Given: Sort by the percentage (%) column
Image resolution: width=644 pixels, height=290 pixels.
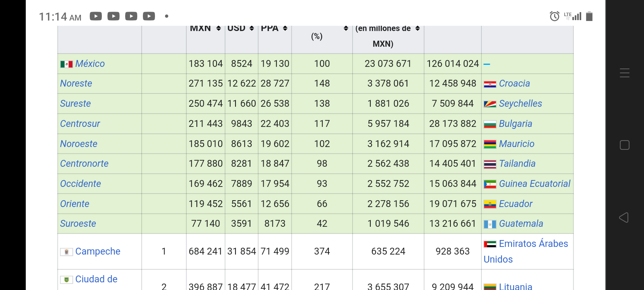Looking at the screenshot, I should (346, 28).
